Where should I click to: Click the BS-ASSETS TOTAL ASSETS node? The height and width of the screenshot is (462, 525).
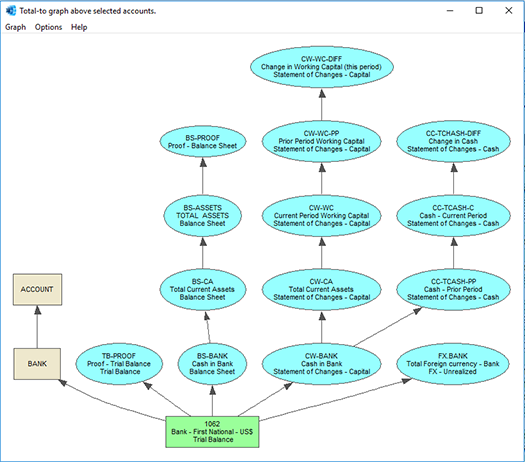[x=203, y=216]
